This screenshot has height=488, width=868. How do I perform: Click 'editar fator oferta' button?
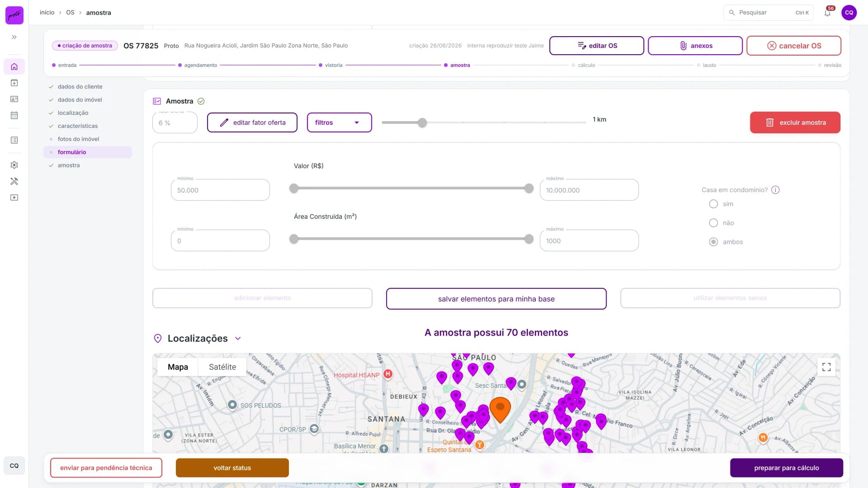(x=252, y=122)
